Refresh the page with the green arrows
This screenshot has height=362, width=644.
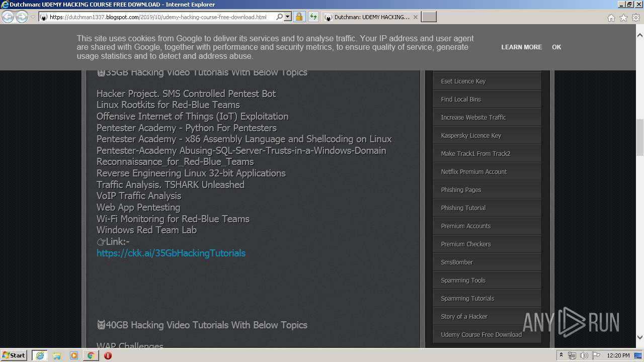313,17
